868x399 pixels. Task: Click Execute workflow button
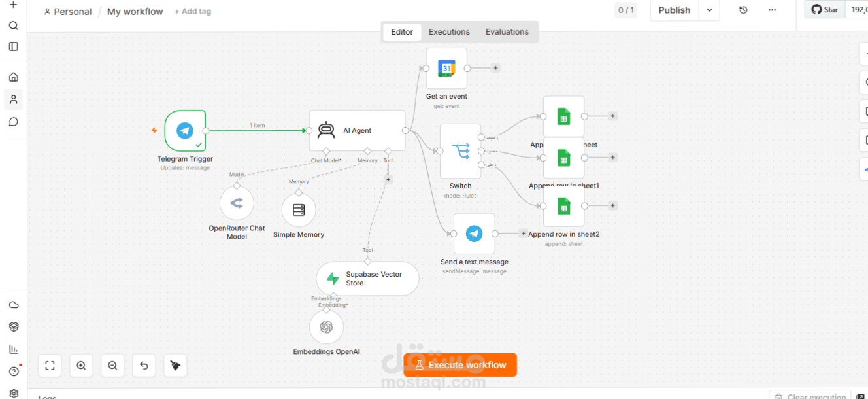click(x=460, y=365)
